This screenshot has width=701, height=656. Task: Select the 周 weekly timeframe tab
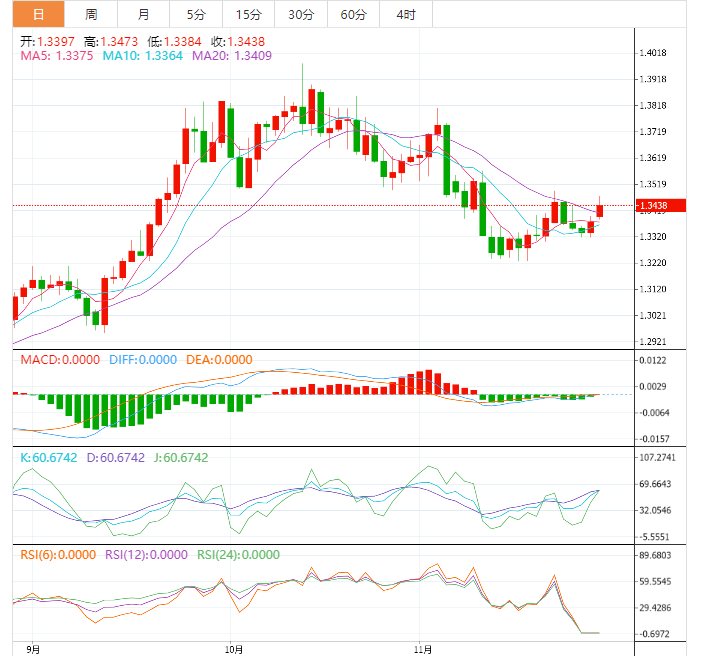tap(91, 14)
